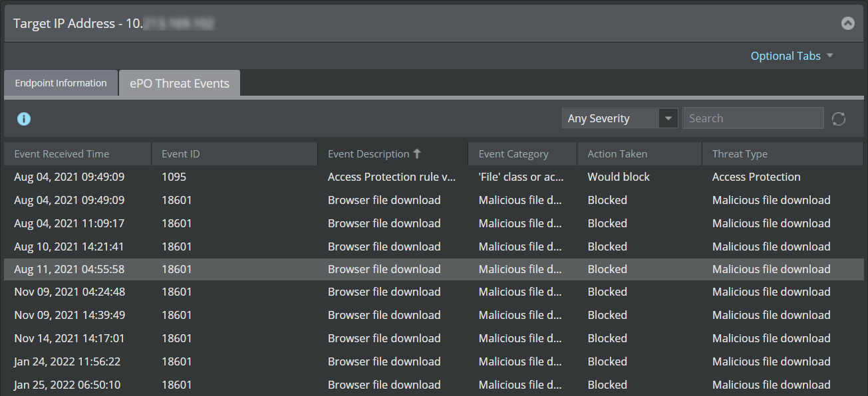Click 'Access Protection' threat type cell
The image size is (868, 396).
tap(756, 177)
